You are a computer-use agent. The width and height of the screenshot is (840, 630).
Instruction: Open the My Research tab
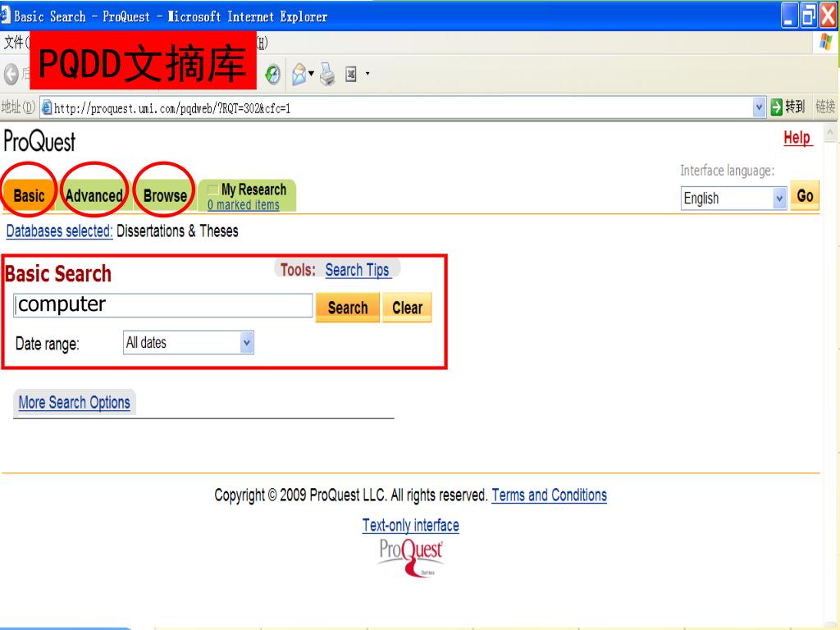pos(253,189)
